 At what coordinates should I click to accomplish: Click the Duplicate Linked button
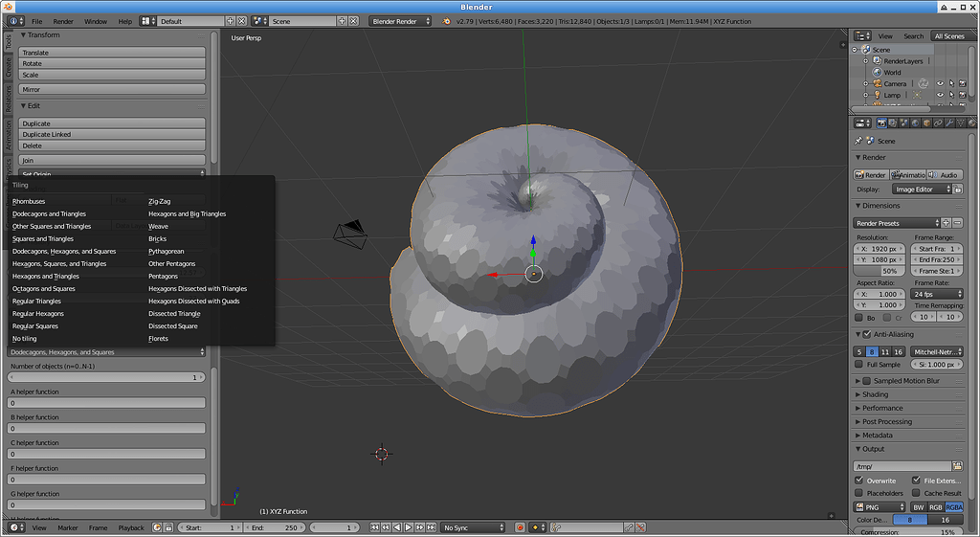click(x=112, y=134)
